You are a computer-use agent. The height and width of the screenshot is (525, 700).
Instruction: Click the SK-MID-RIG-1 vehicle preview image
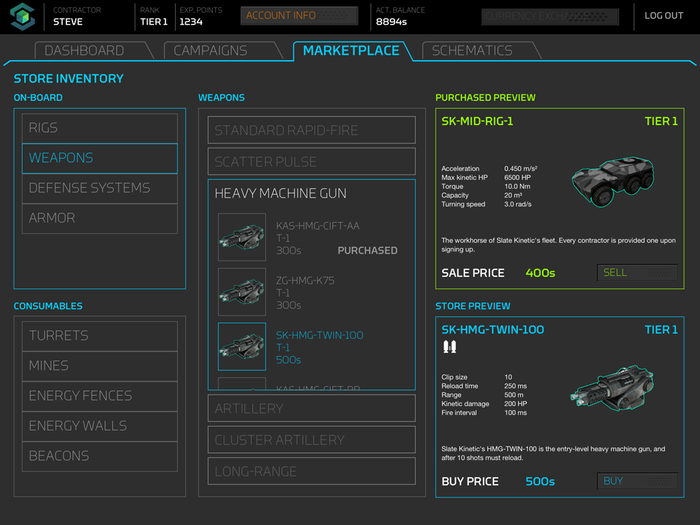613,181
